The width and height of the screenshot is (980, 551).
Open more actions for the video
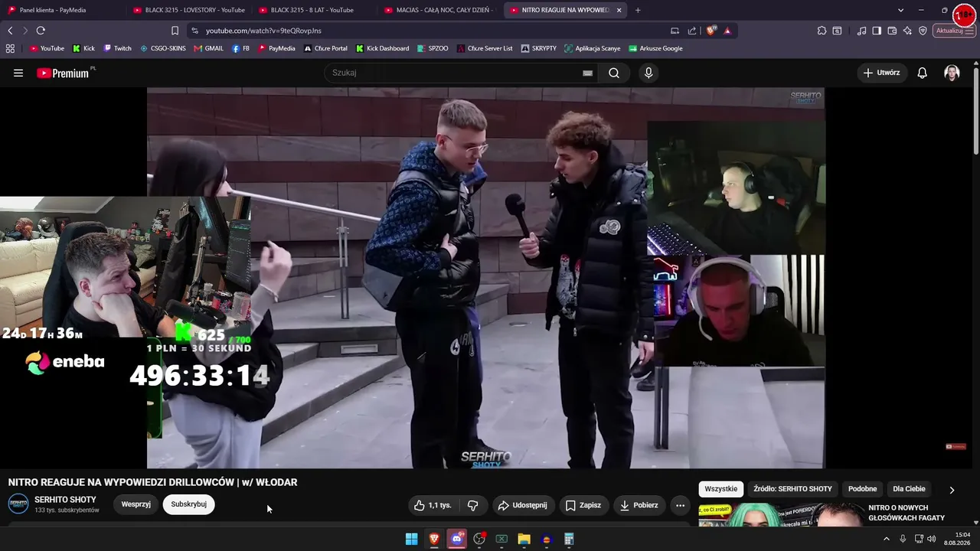click(x=680, y=505)
